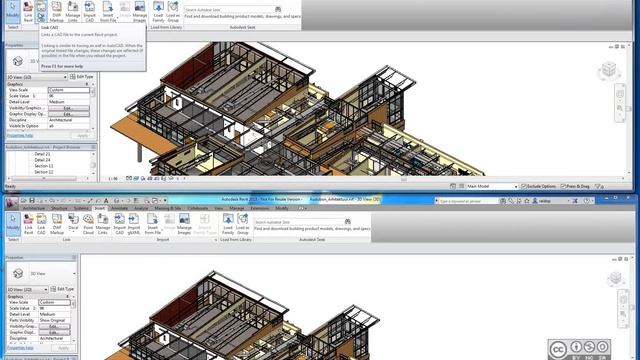
Task: Click Load as Group in lower window
Action: point(242,224)
